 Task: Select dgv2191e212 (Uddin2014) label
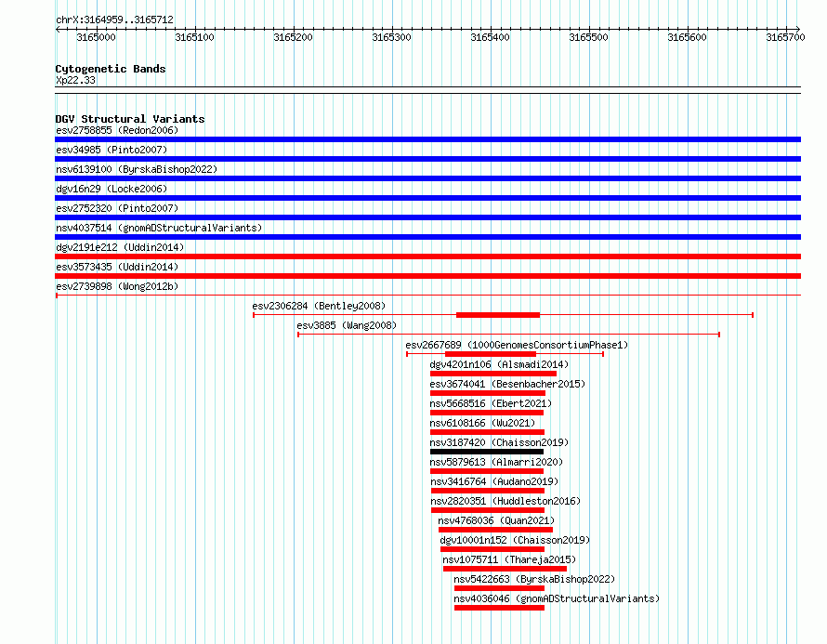(120, 247)
